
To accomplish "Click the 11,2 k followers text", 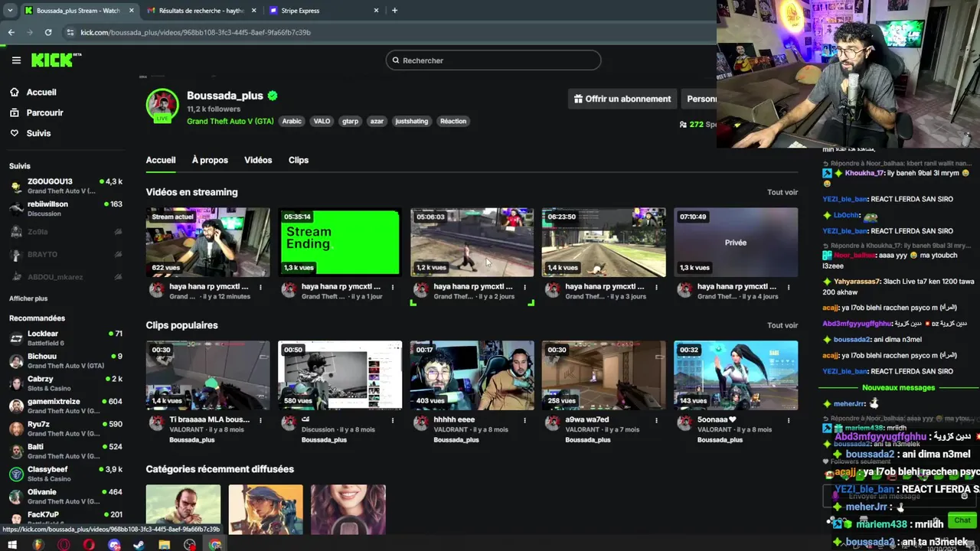I will (x=214, y=109).
